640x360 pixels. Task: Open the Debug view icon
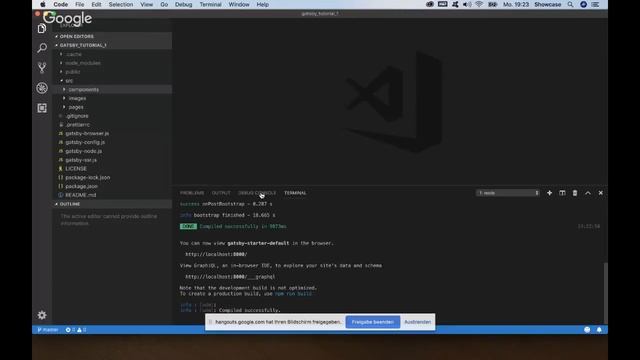point(42,88)
